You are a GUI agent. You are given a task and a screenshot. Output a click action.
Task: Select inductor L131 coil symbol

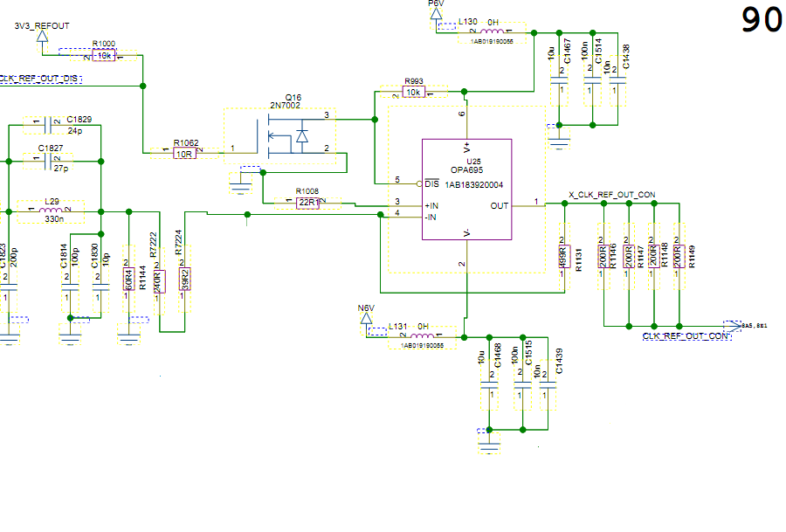point(422,336)
